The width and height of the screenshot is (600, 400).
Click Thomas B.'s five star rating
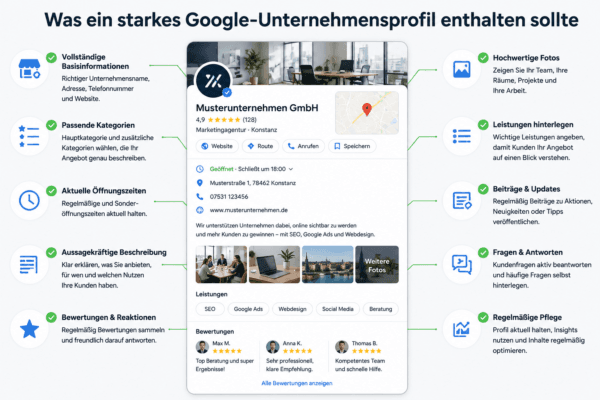tap(366, 351)
